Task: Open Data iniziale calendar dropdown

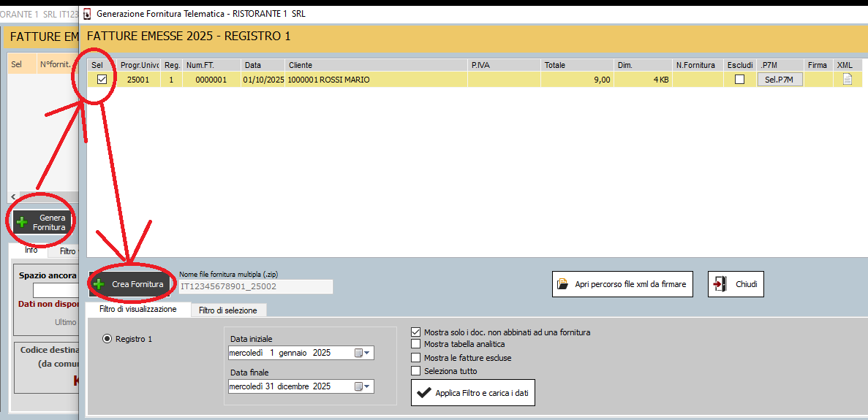Action: 363,353
